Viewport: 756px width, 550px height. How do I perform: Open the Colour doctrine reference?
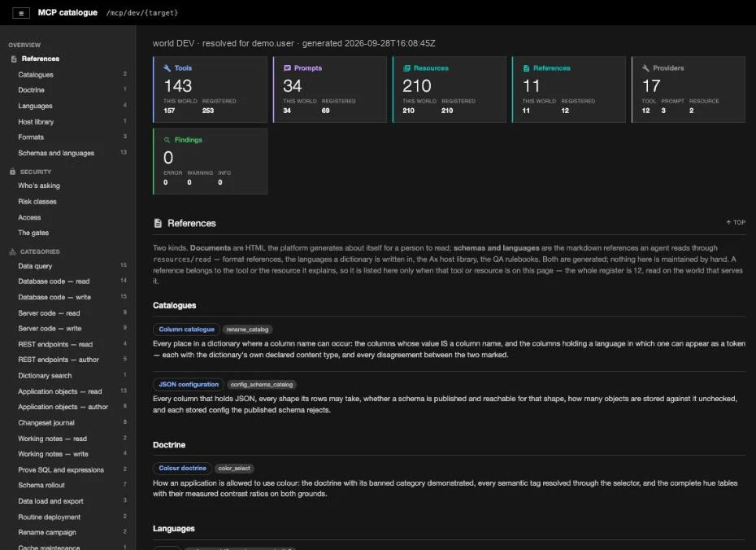coord(182,468)
